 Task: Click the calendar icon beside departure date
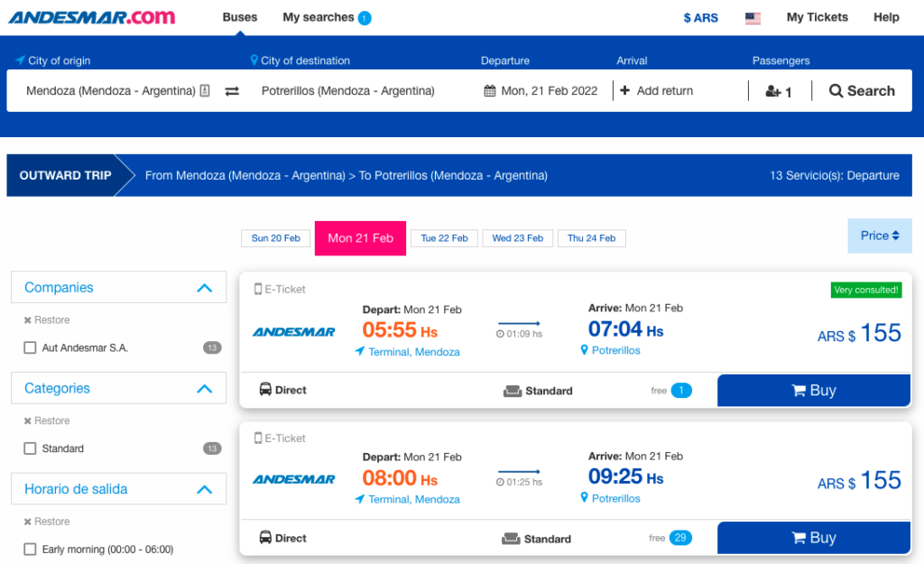click(490, 91)
